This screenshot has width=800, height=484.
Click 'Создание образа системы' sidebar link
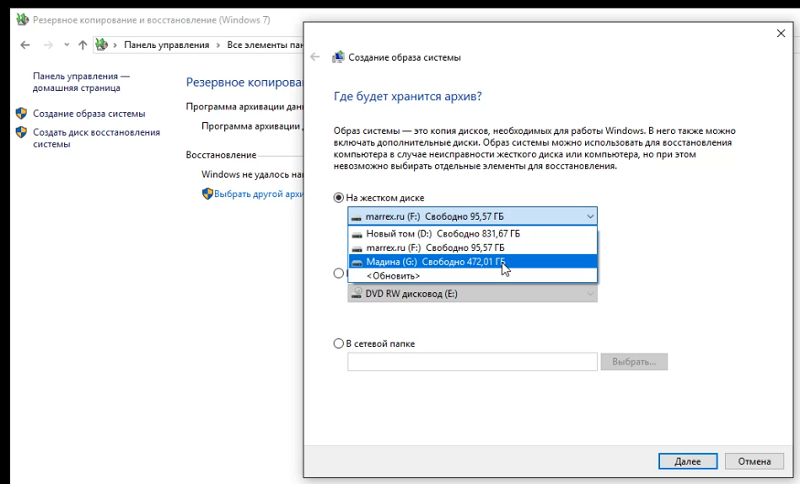[89, 114]
